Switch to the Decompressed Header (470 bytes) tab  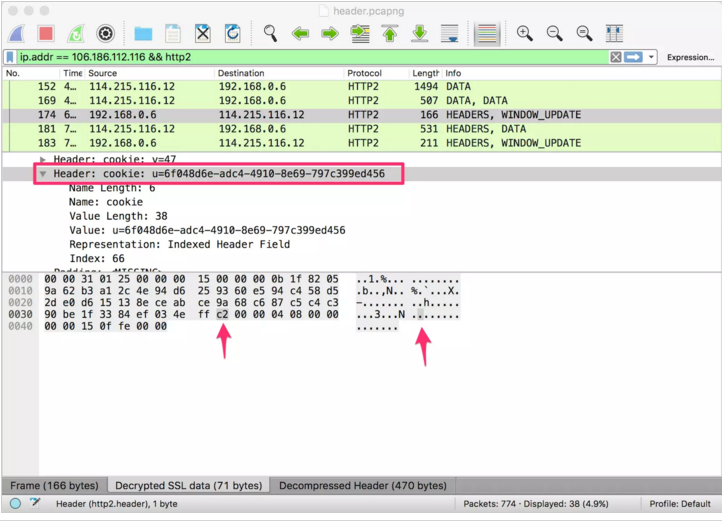click(x=362, y=486)
